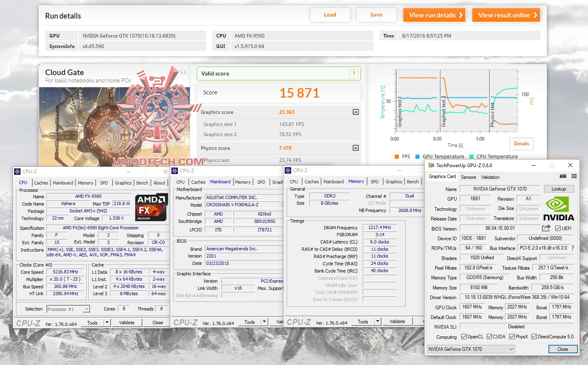Viewport: 588px width, 365px height.
Task: Click first CPU-Z window title icon
Action: tap(17, 172)
